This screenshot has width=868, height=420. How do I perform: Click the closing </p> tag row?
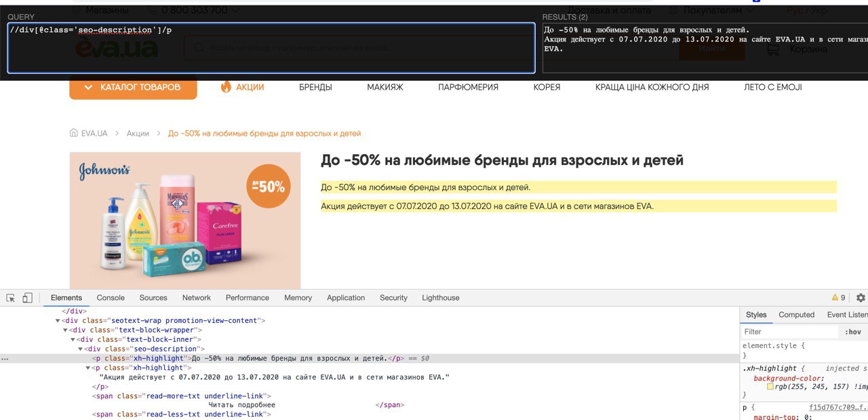[100, 386]
